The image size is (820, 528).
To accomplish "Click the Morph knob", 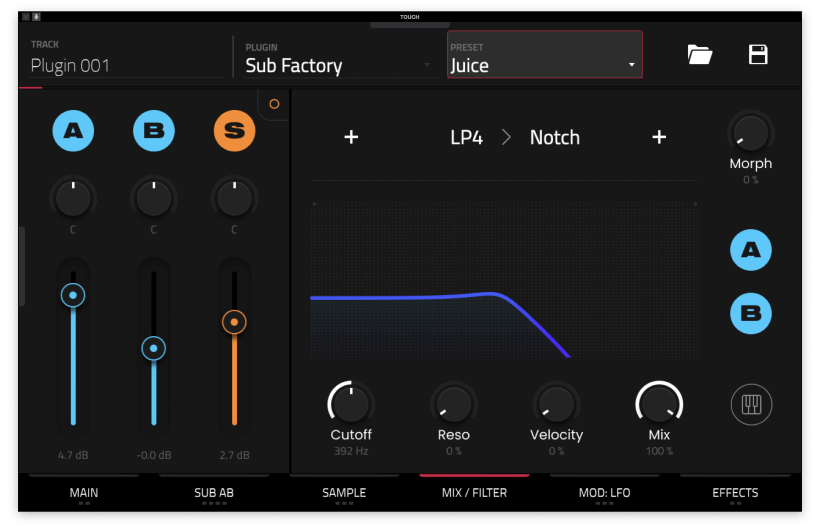I will coord(750,131).
